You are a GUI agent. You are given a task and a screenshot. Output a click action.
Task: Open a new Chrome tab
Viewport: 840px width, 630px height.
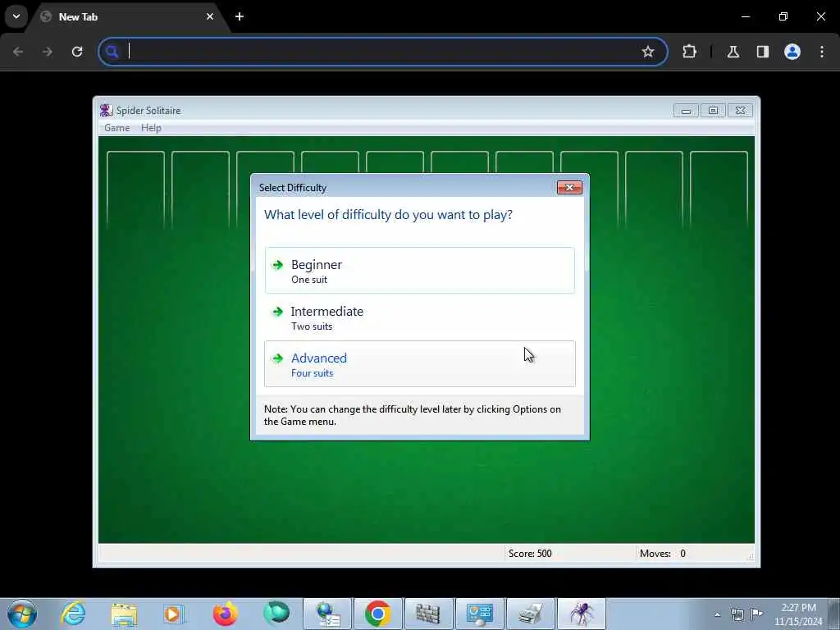click(240, 16)
